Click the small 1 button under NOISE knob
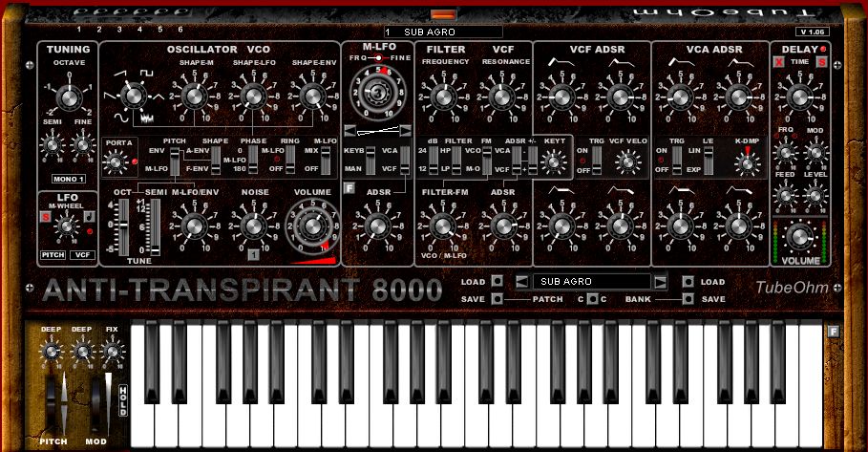Viewport: 868px width, 452px height. [253, 255]
